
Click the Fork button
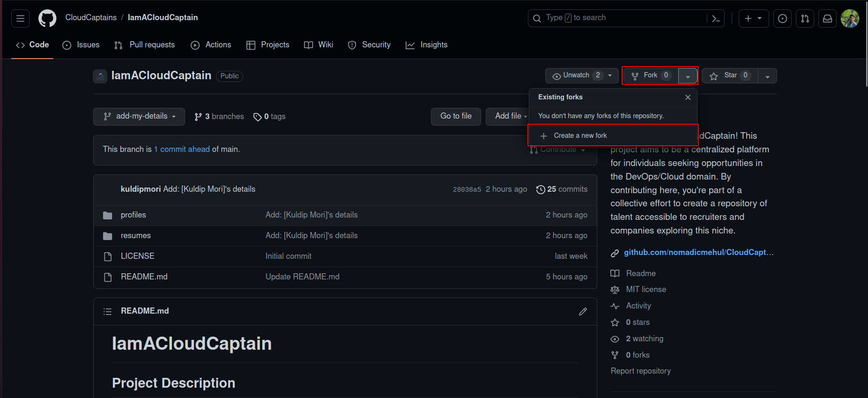pyautogui.click(x=651, y=75)
